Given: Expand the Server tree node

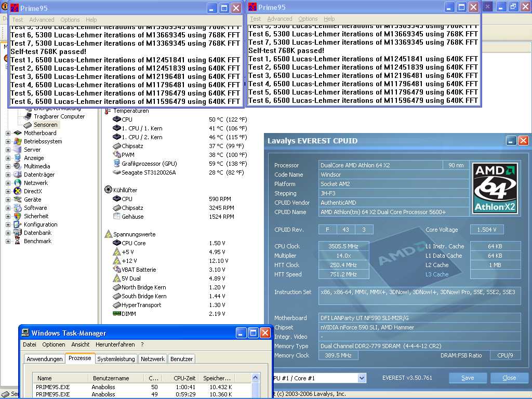Looking at the screenshot, I should pyautogui.click(x=8, y=150).
